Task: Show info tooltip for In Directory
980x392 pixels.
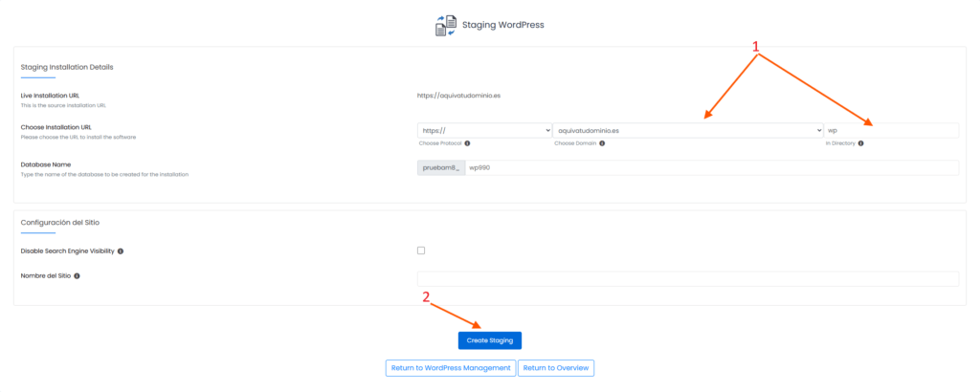Action: [860, 143]
